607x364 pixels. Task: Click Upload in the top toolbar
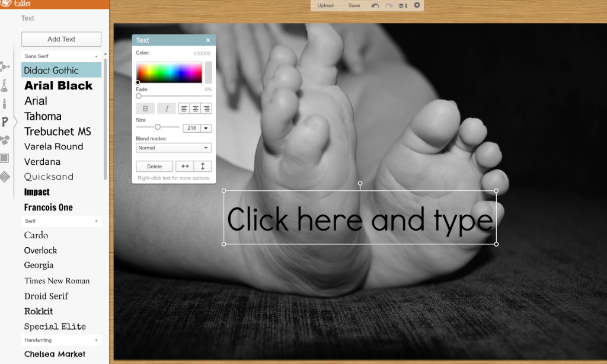click(x=325, y=5)
